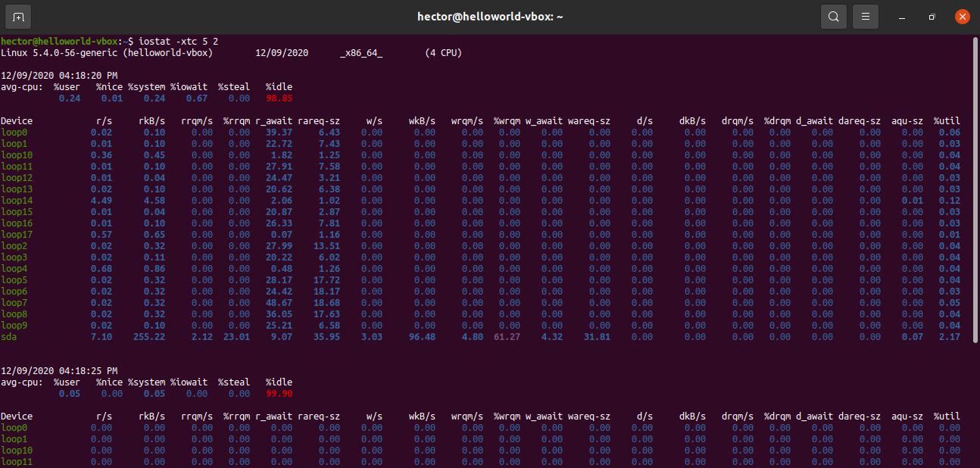The image size is (980, 468).
Task: Click the window title hector@helloworld-vbox
Action: pos(490,17)
